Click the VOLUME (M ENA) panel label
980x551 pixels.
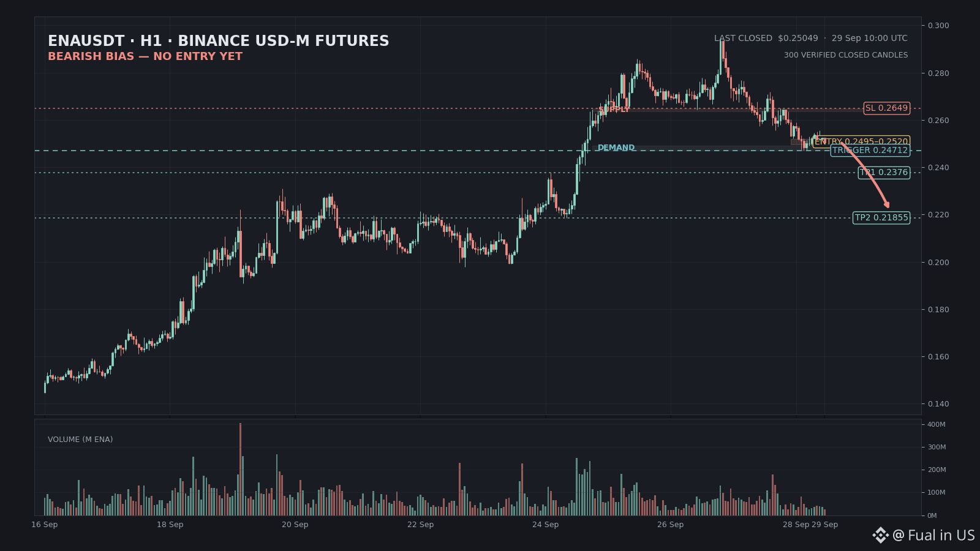pos(80,440)
